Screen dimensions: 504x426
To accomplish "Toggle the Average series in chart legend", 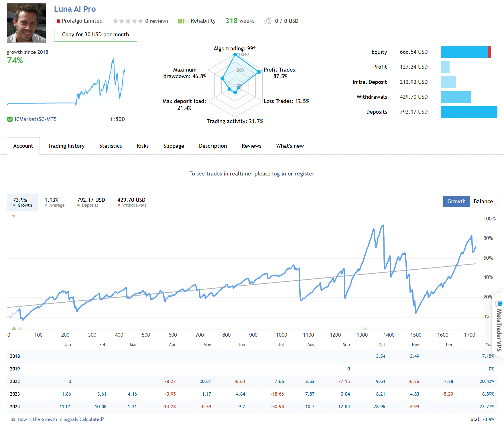I will (54, 202).
